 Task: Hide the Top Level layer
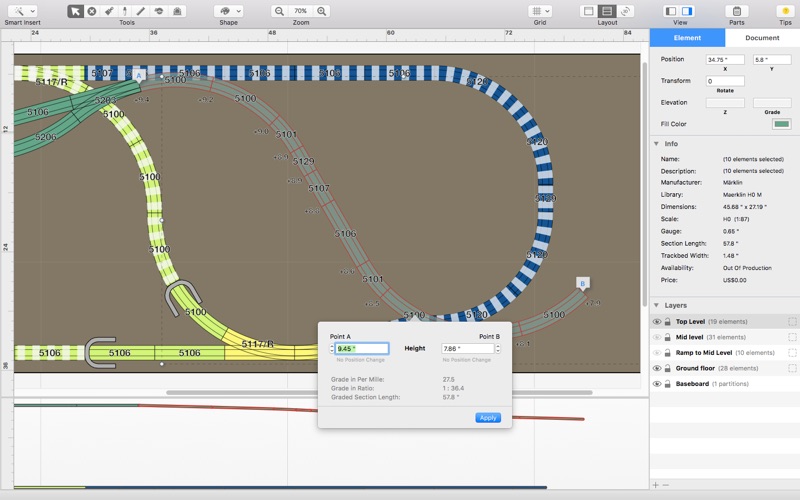coord(657,322)
